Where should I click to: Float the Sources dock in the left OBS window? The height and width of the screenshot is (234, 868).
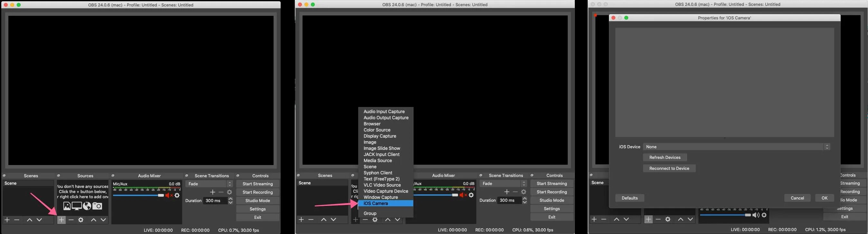coord(59,176)
